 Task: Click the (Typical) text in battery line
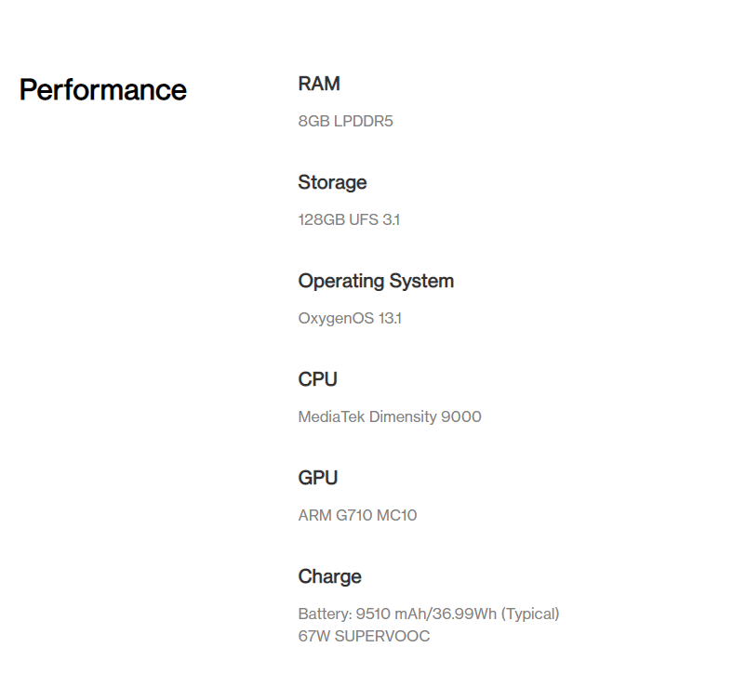530,614
